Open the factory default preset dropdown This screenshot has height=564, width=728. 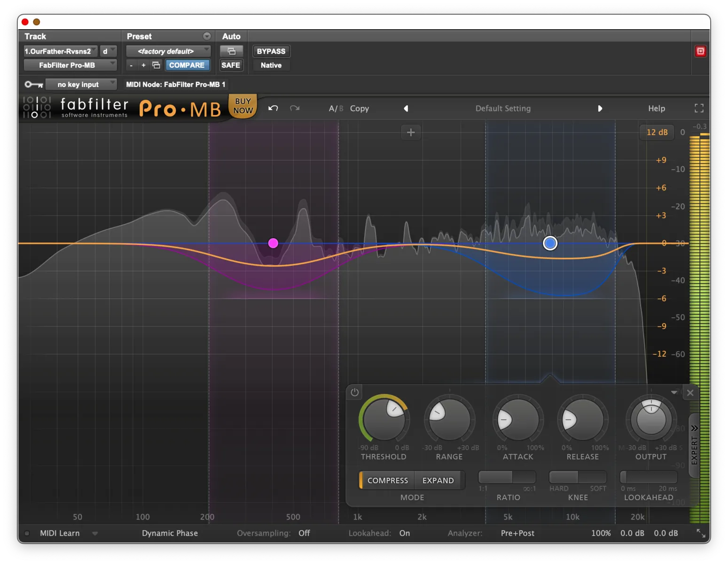168,51
